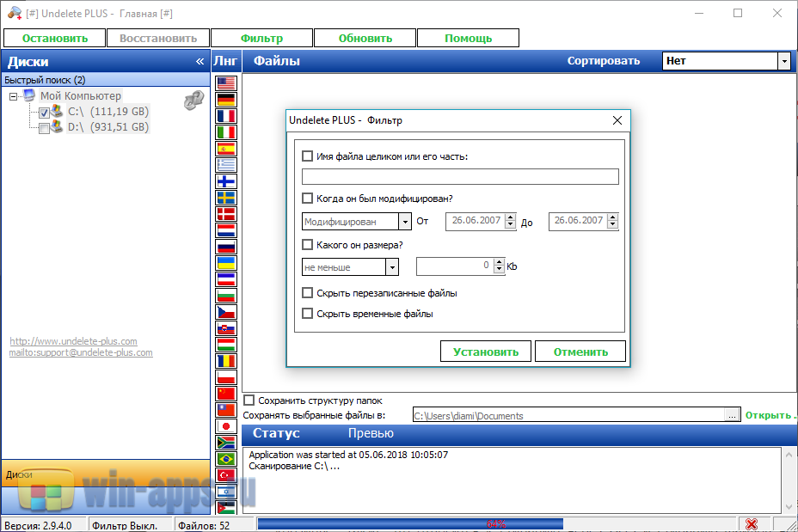Click the file name filter text field
Screen dimensions: 798x532
point(460,176)
